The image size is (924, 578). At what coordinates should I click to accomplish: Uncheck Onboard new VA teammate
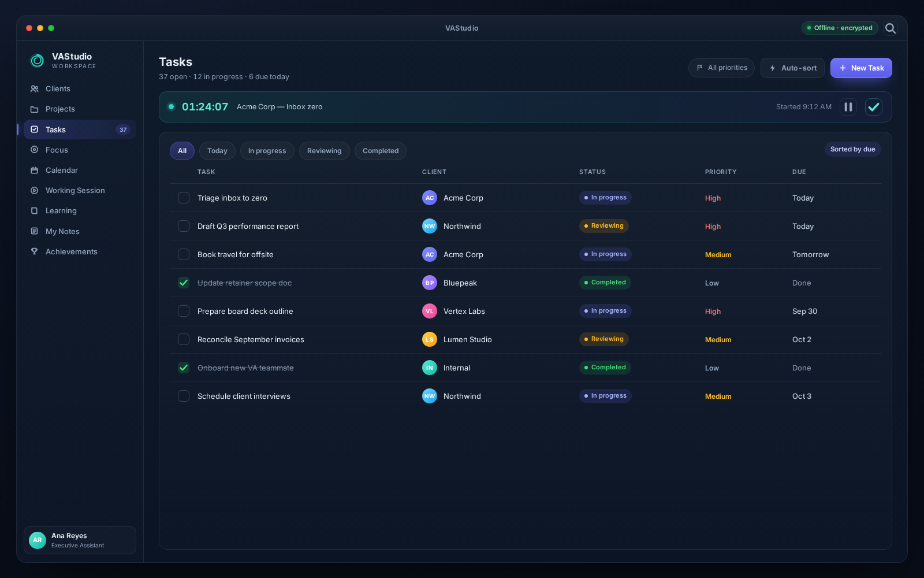point(184,368)
